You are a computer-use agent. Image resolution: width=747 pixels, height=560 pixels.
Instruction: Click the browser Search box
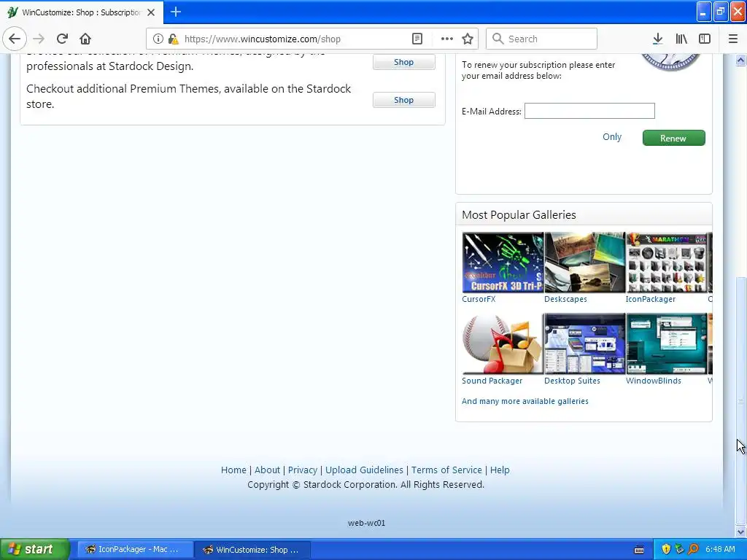[x=541, y=39]
